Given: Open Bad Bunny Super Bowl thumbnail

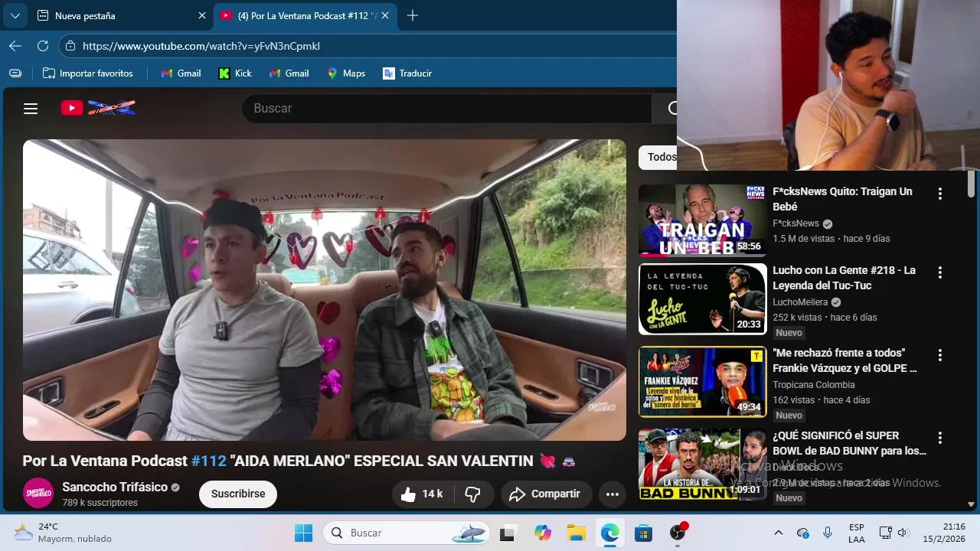Looking at the screenshot, I should [x=703, y=464].
